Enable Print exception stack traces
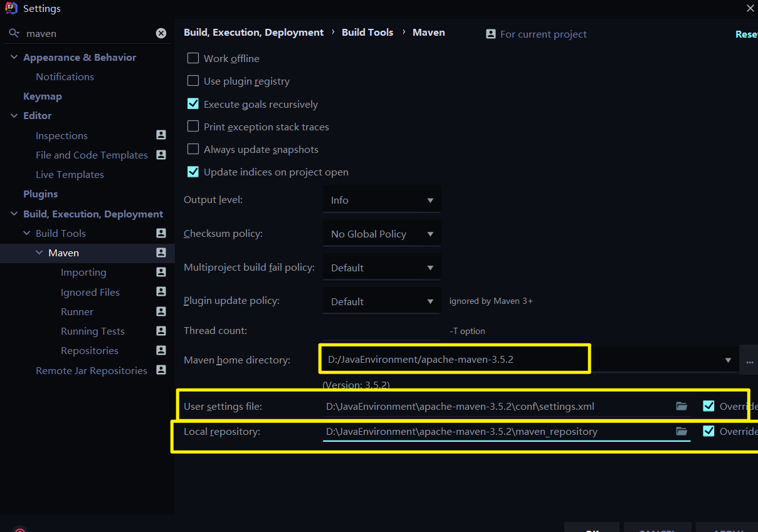The image size is (758, 532). (193, 127)
